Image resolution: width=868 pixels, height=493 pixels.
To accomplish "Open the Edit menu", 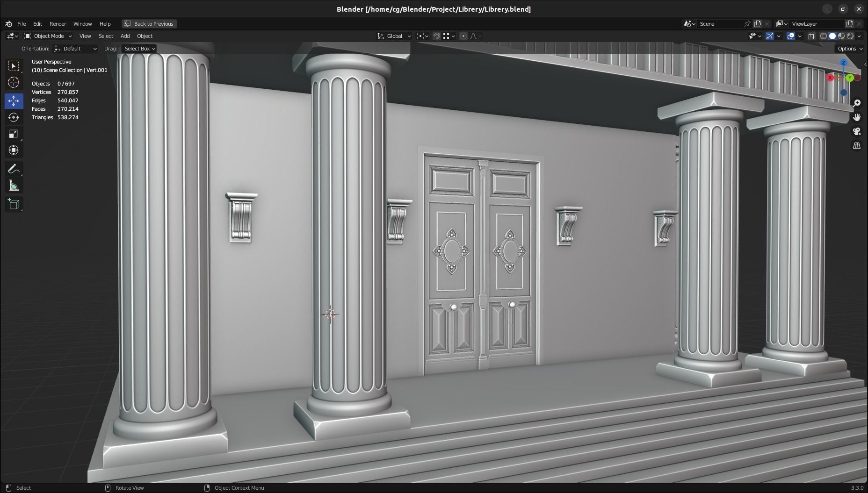I will (37, 24).
